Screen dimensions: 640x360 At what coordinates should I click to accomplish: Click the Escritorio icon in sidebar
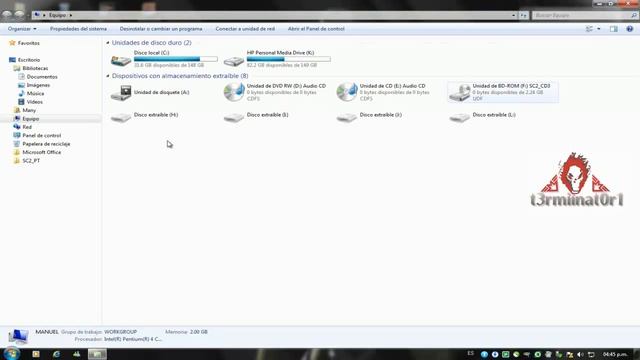point(12,60)
